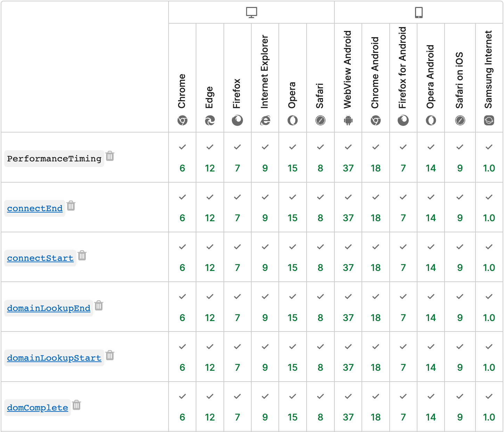Click the mobile phone icon header

pos(419,13)
